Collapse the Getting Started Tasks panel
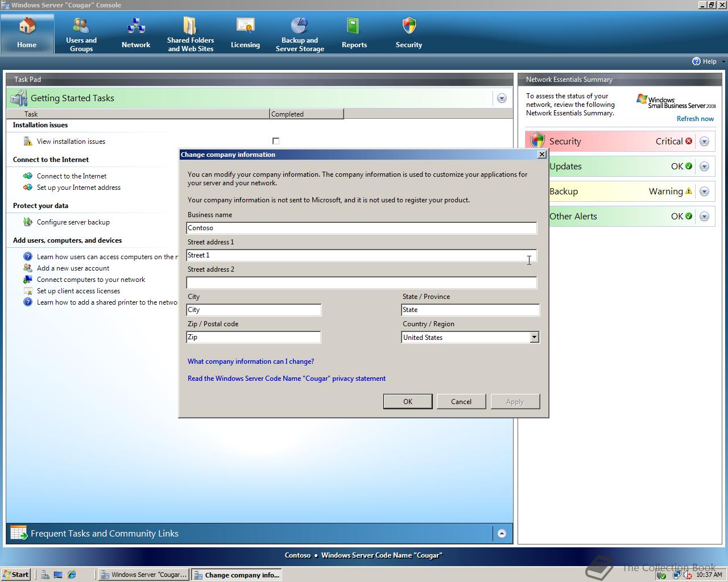 coord(502,98)
